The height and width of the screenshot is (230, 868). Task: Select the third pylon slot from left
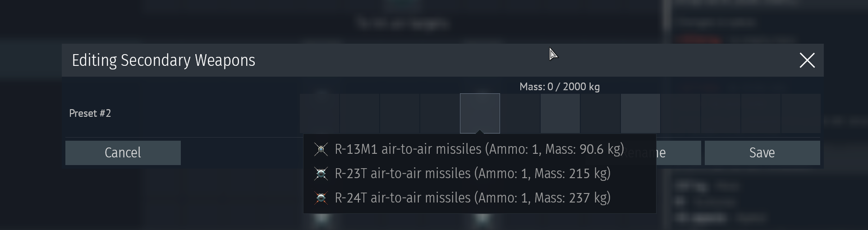point(400,113)
